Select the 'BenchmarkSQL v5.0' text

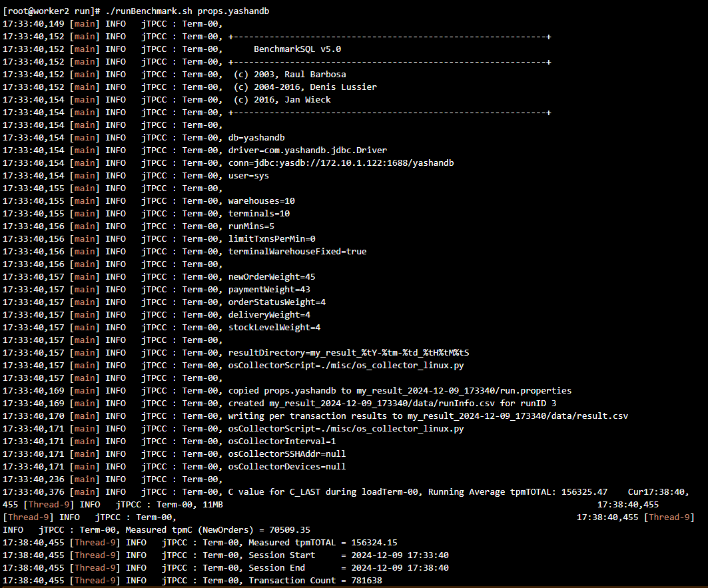point(297,49)
